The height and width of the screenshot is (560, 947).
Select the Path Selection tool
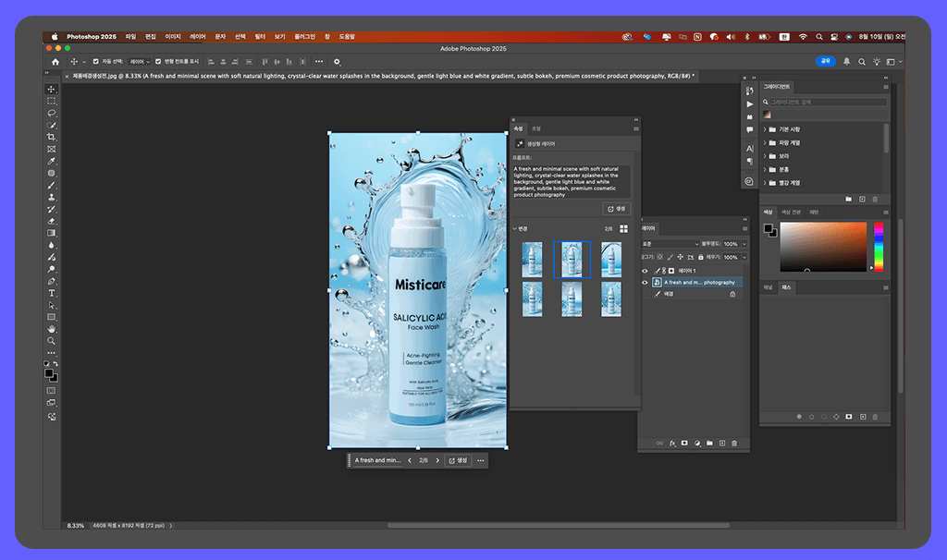(x=52, y=305)
